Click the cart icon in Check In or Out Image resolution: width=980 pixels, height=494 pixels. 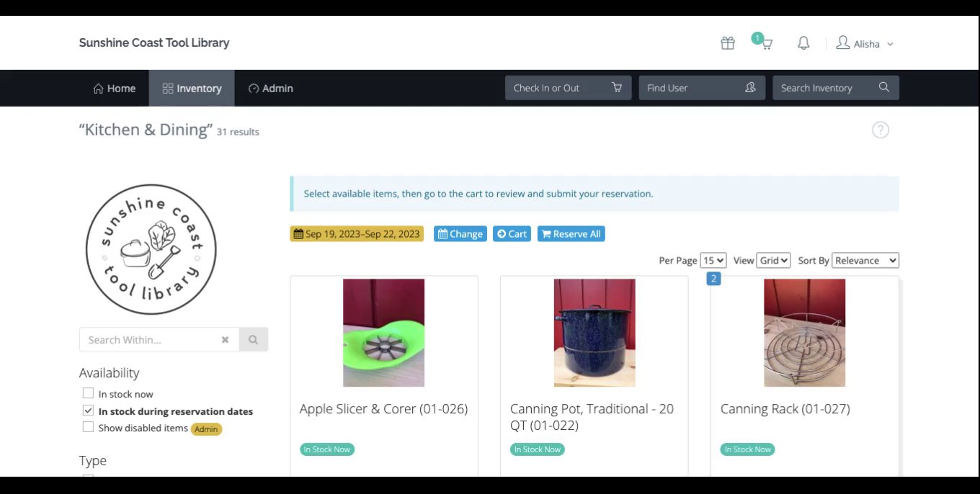pos(617,87)
